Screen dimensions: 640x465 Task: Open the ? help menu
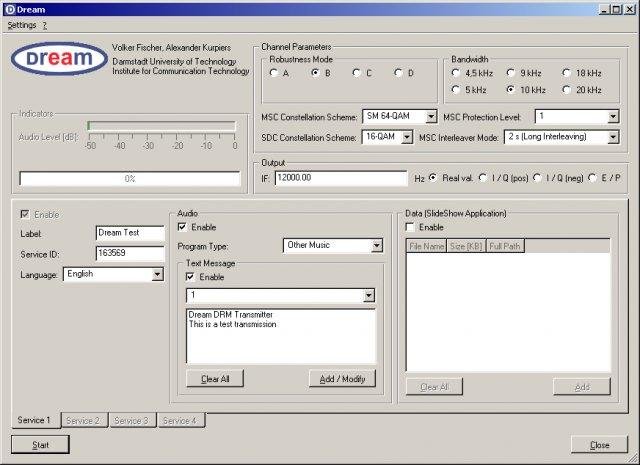click(x=44, y=25)
